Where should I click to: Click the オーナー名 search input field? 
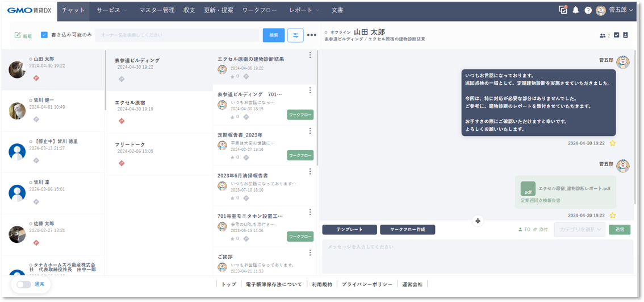coord(177,35)
